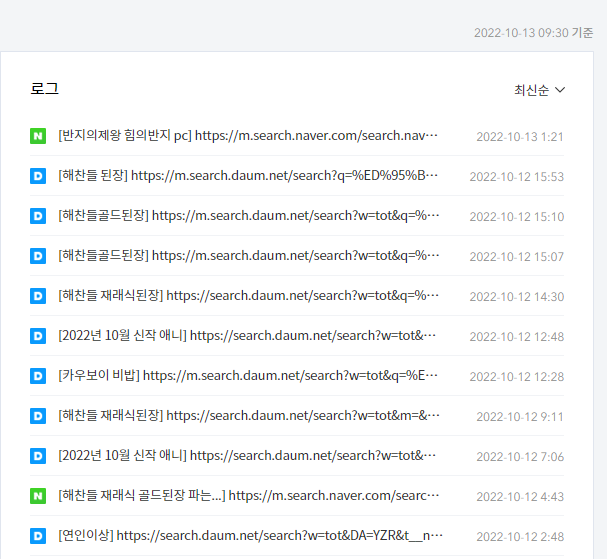This screenshot has width=607, height=559.
Task: Click the timestamp 2022-10-12 14:30
Action: (x=517, y=297)
